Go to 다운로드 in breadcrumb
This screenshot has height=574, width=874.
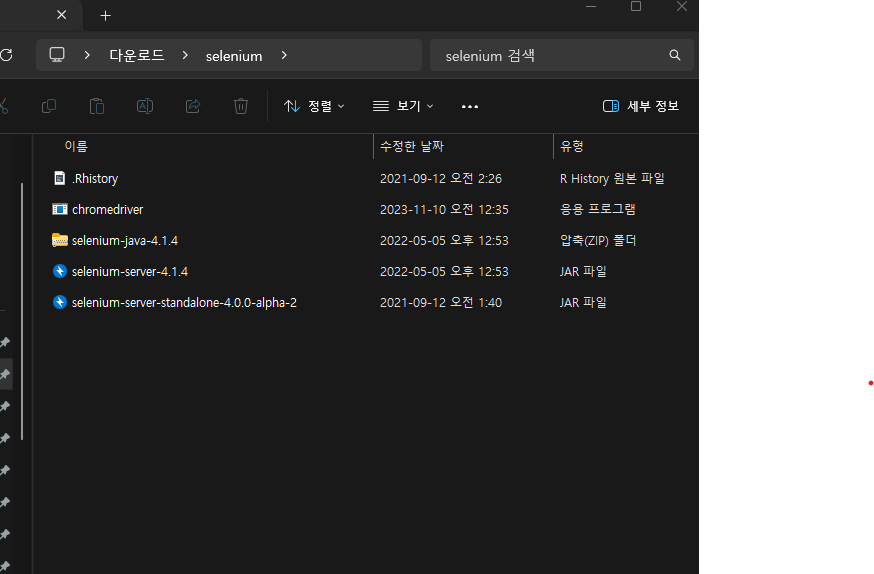click(137, 55)
